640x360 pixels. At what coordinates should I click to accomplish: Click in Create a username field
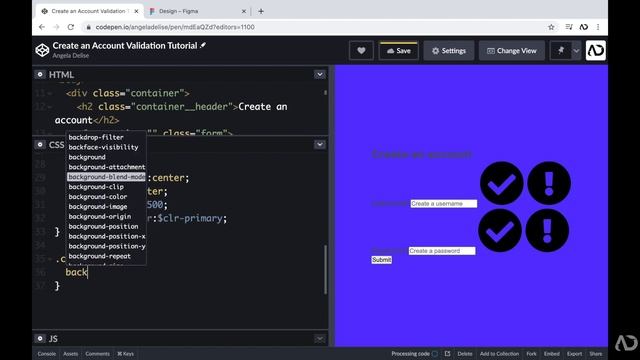(444, 203)
